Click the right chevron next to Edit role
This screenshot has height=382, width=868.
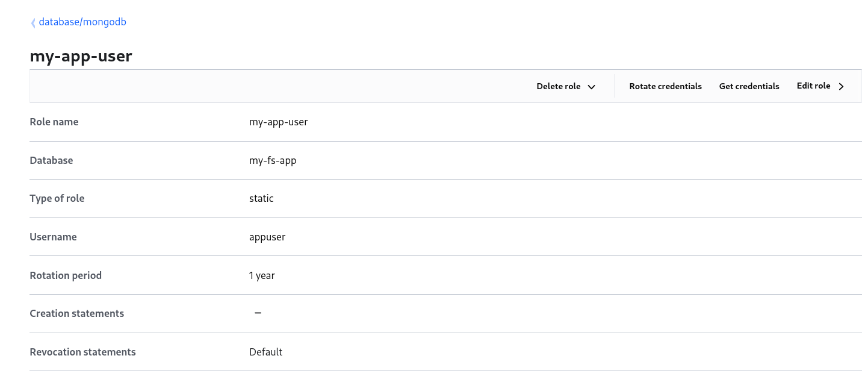[842, 87]
